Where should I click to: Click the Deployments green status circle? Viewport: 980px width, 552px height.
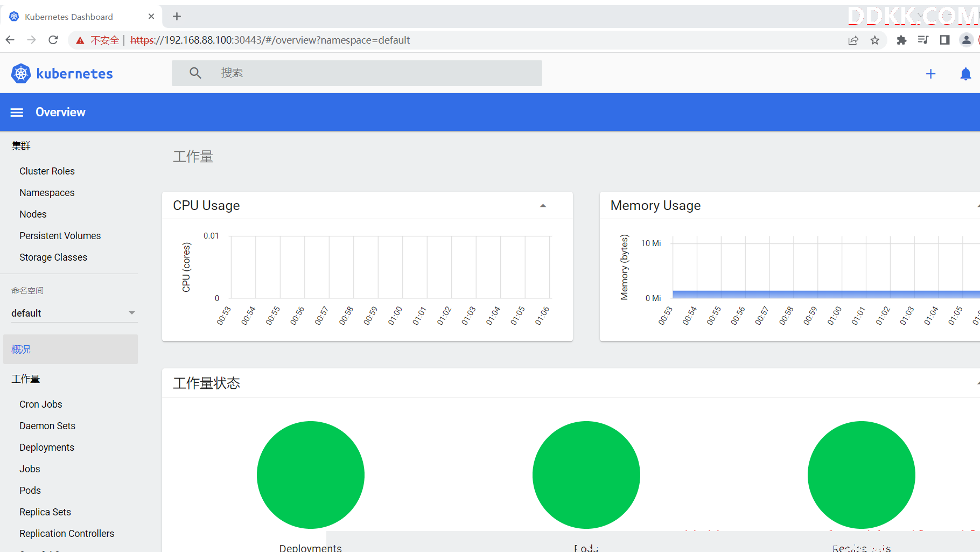[311, 475]
